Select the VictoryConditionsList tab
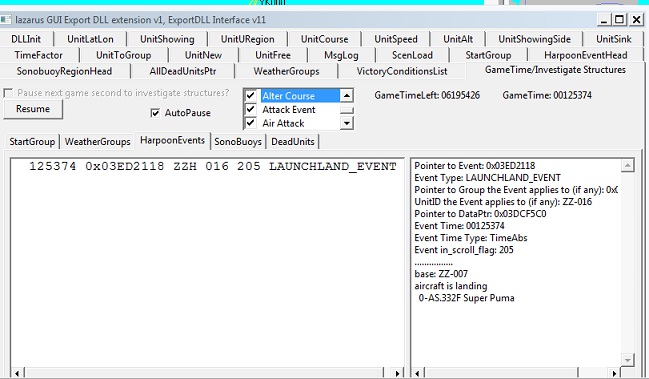649x379 pixels. click(402, 71)
